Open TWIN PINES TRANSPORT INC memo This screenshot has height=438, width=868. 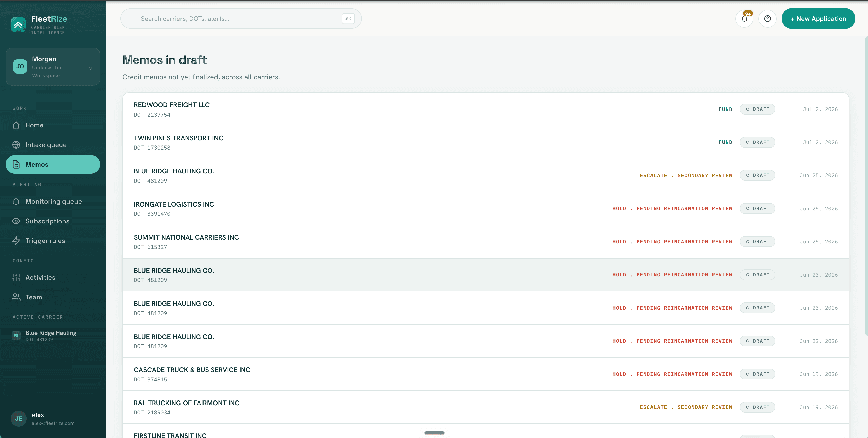[486, 142]
